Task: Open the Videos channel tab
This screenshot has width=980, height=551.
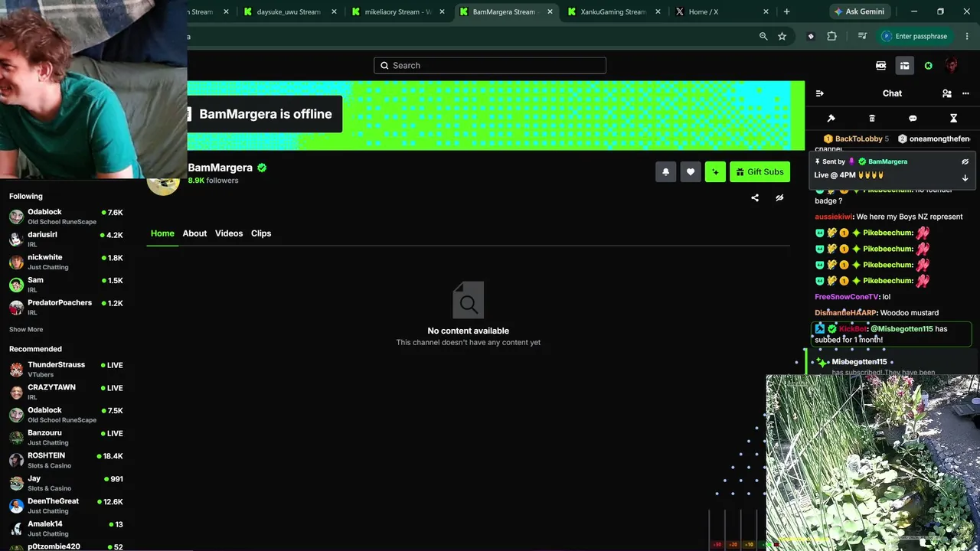Action: pyautogui.click(x=229, y=233)
